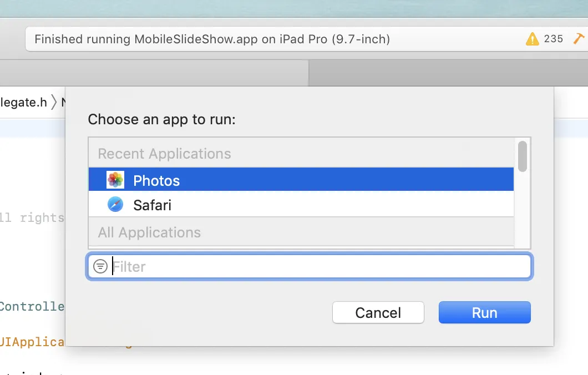Open issues via the yellow warning triangle
Screen dimensions: 588x375
pyautogui.click(x=532, y=39)
